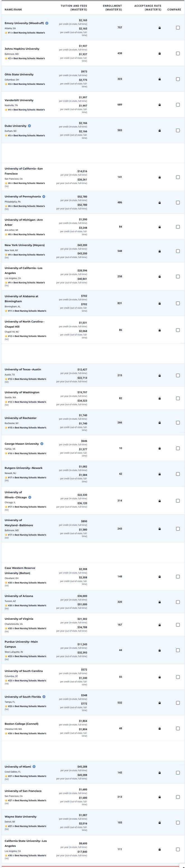Open the Case Western Reserve University (Bolton) link
Screen dimensions: 185x868
[20, 570]
